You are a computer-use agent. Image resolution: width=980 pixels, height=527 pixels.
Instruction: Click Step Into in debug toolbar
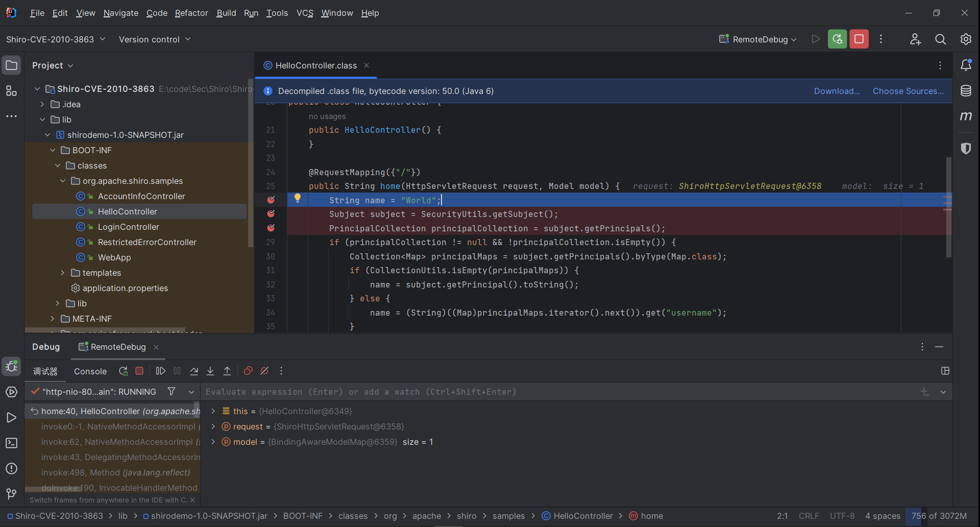coord(210,371)
